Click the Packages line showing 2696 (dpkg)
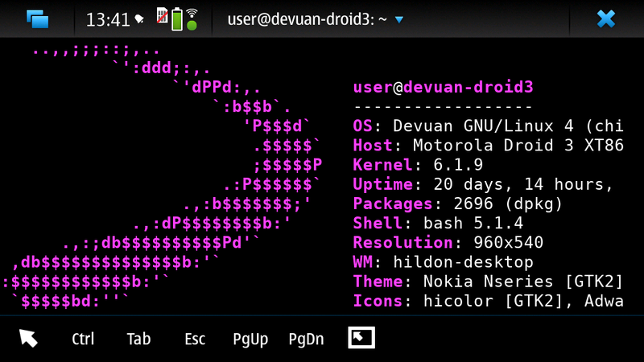Screen dimensions: 644x362 457,204
